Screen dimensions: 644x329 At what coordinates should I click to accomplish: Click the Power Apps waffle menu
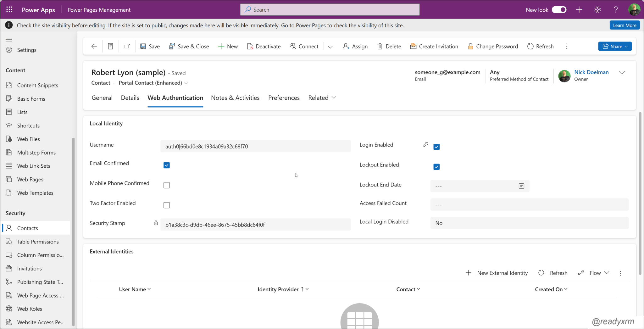9,9
